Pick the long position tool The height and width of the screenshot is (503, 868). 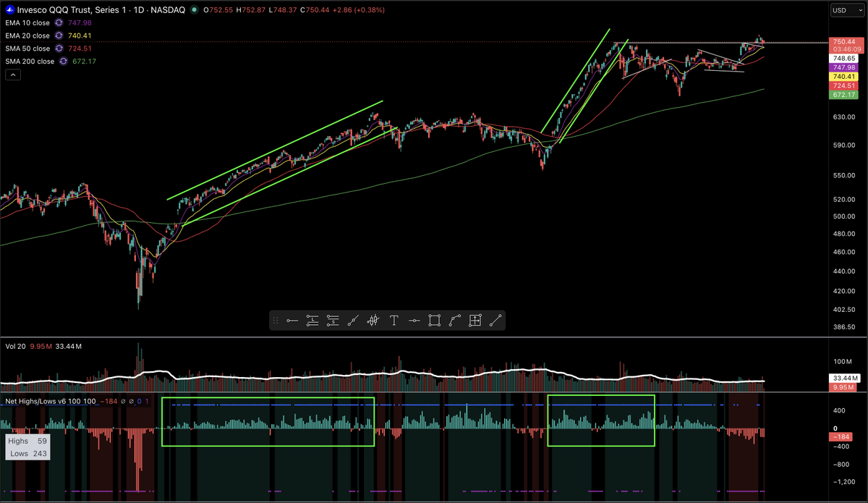point(312,320)
